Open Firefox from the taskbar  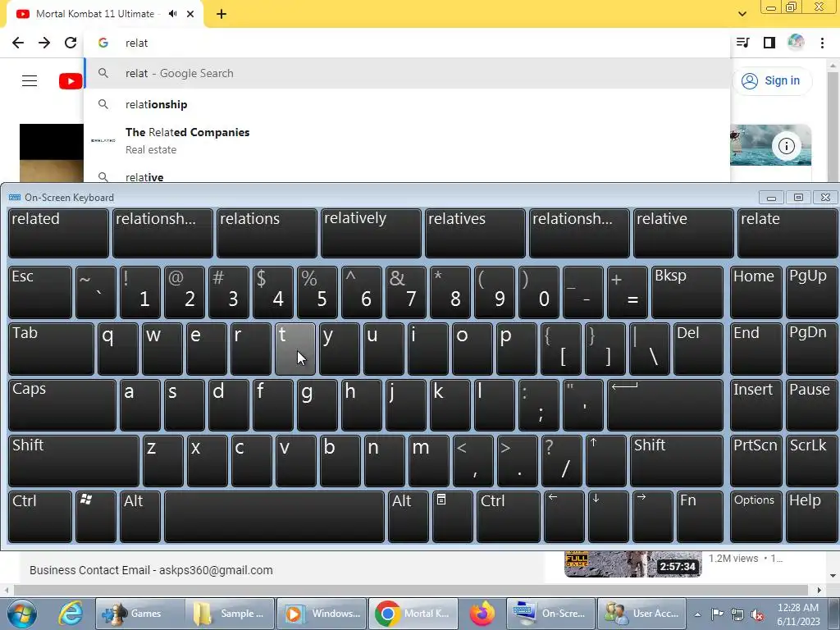482,614
